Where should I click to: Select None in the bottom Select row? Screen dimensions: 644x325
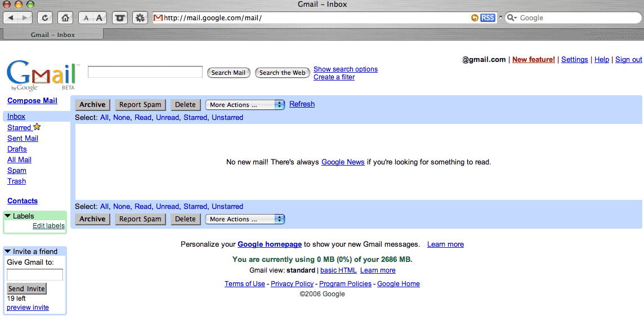pyautogui.click(x=121, y=207)
